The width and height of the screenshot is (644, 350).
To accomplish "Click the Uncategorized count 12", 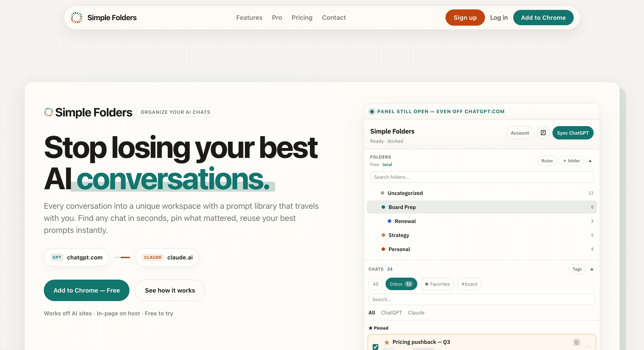I will pos(591,193).
